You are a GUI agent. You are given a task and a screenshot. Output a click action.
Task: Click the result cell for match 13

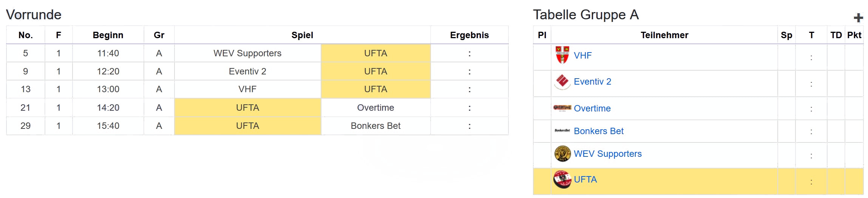coord(469,90)
